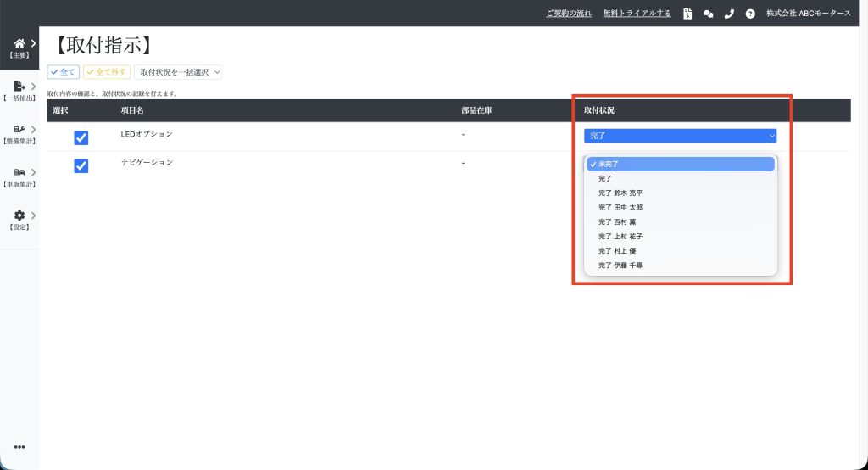Click the 全て外す deselect-all button

[x=107, y=73]
